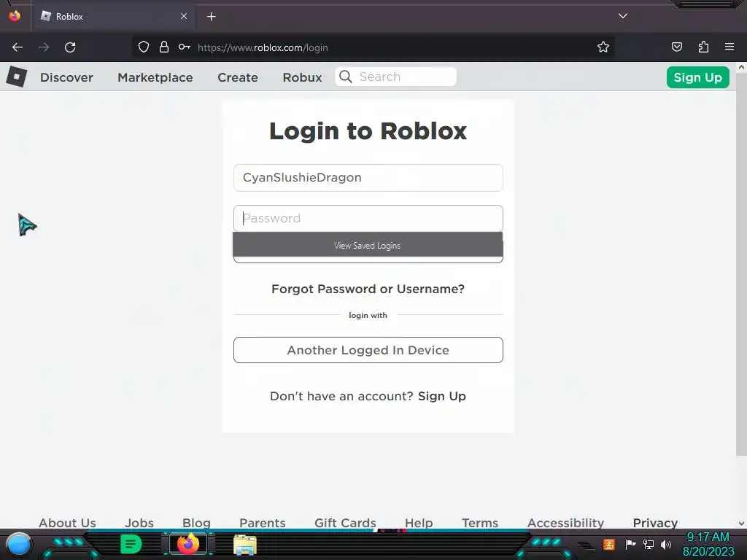Click the address bar URL
Image resolution: width=747 pixels, height=560 pixels.
coord(263,47)
